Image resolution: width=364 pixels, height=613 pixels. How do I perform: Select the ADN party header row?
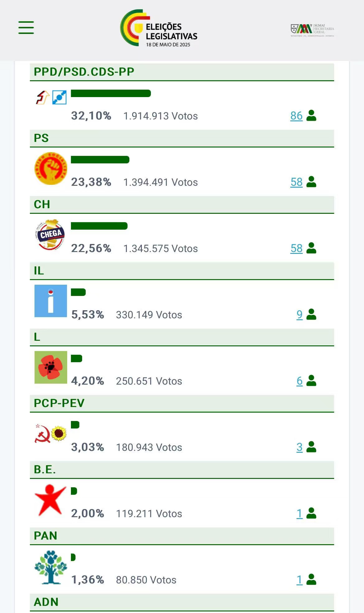182,602
